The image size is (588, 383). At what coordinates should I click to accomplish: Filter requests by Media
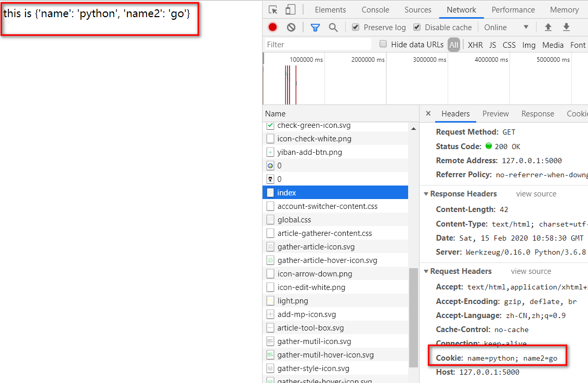pos(553,45)
